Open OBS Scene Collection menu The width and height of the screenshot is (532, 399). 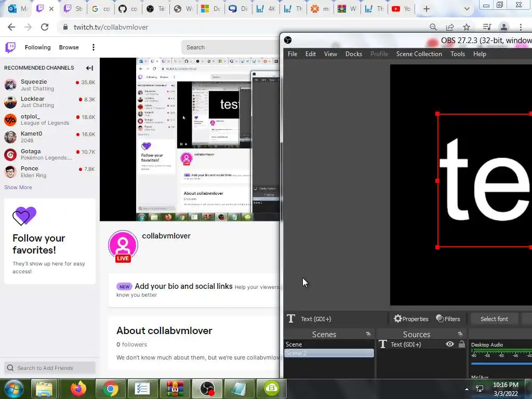coord(419,54)
